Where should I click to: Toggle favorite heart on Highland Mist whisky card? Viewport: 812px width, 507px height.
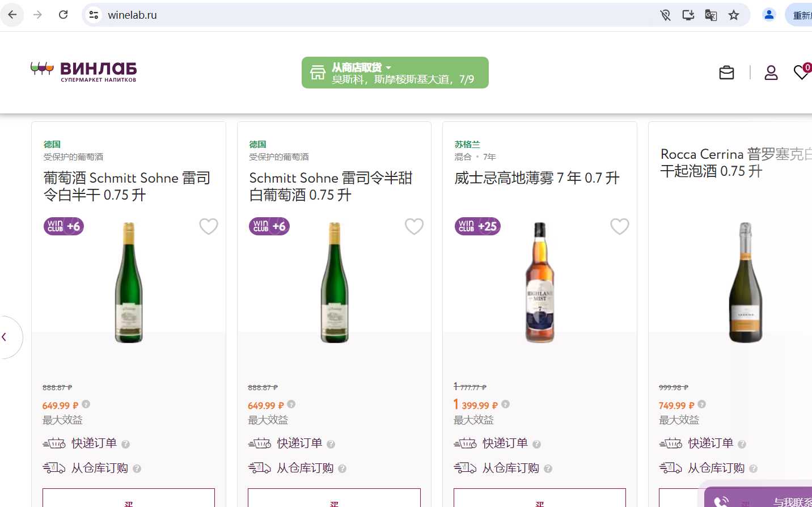(x=619, y=226)
